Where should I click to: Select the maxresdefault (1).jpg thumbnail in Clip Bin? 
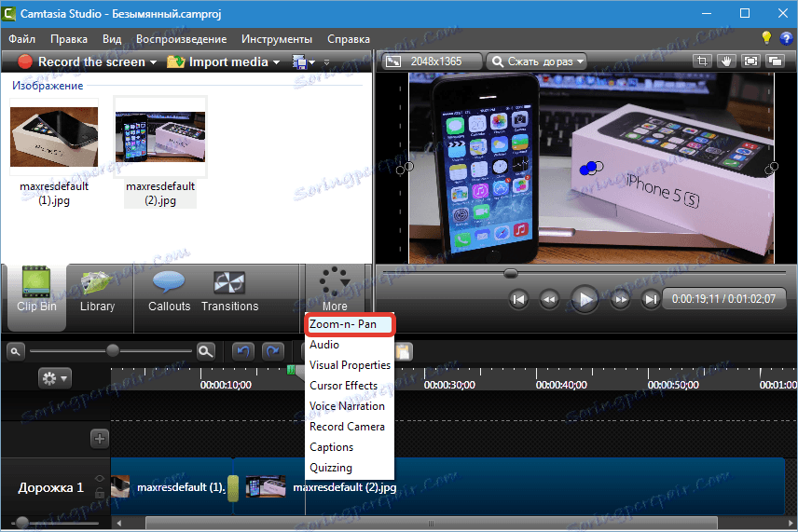tap(54, 137)
